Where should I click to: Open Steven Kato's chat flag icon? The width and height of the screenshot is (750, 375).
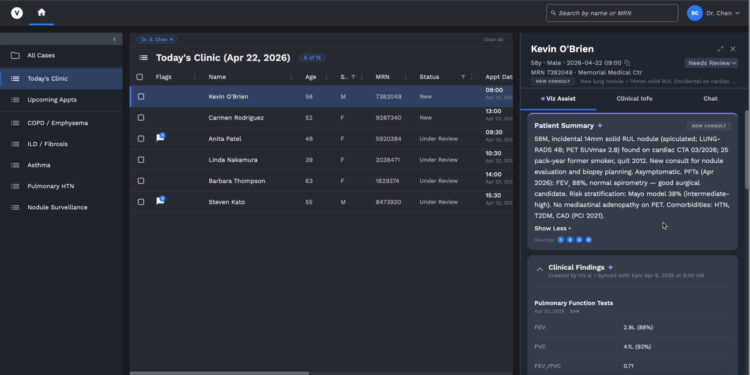(x=161, y=200)
